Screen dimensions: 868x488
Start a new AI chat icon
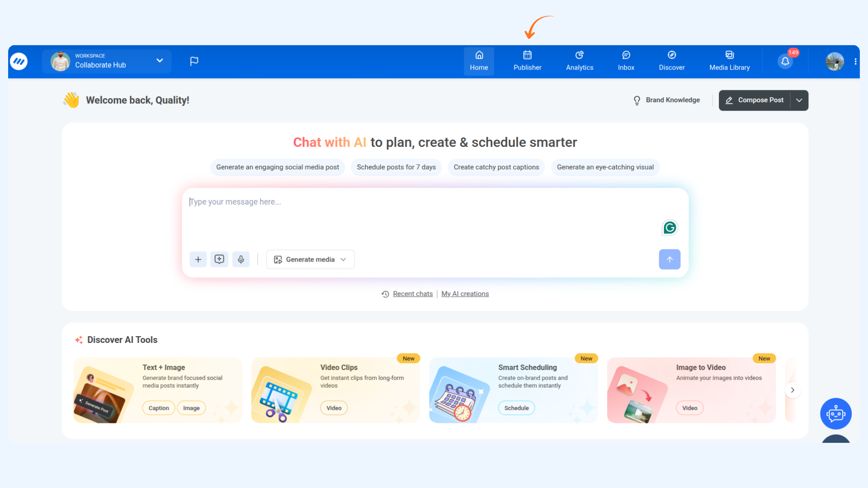pos(219,259)
